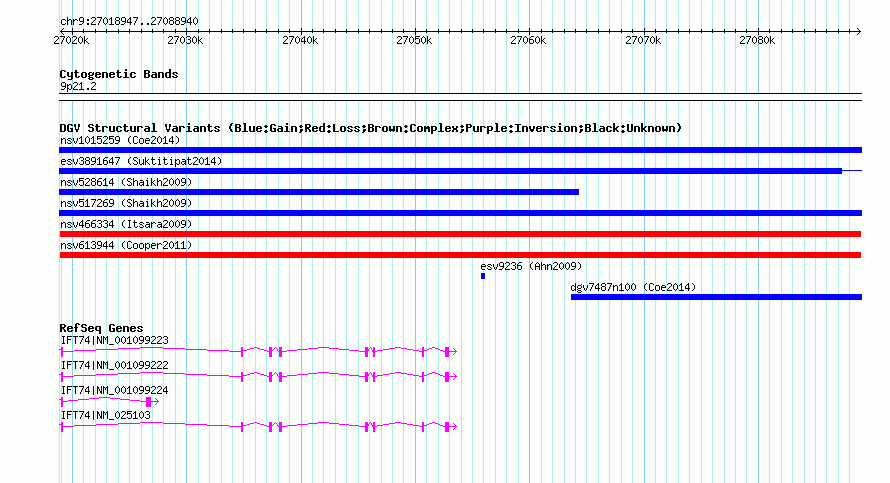Click the IFT74|NM_025103 gene glyph
The image size is (890, 483).
click(258, 426)
